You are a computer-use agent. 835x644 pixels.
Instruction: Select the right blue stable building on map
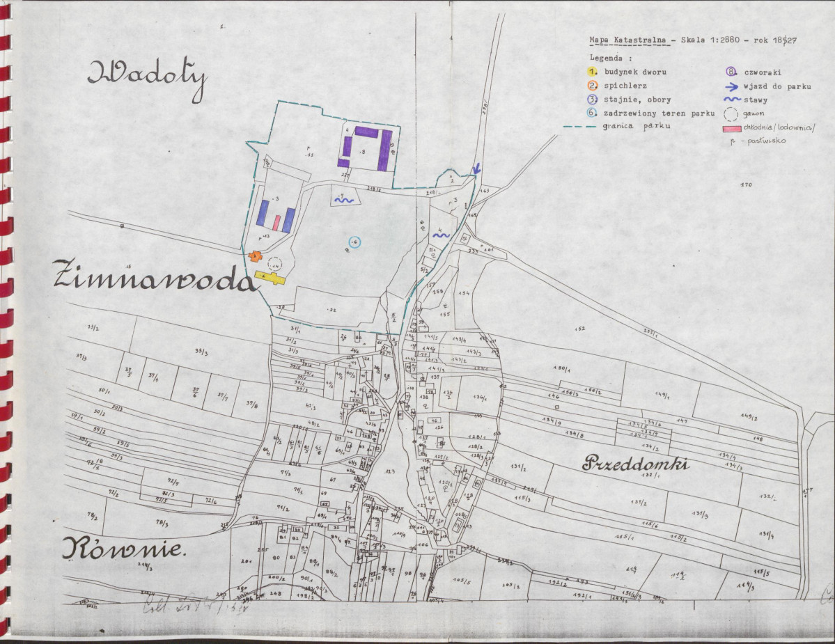click(288, 220)
